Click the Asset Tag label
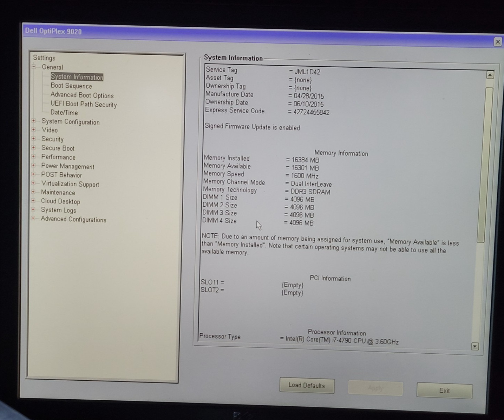Image resolution: width=504 pixels, height=420 pixels. pyautogui.click(x=220, y=78)
